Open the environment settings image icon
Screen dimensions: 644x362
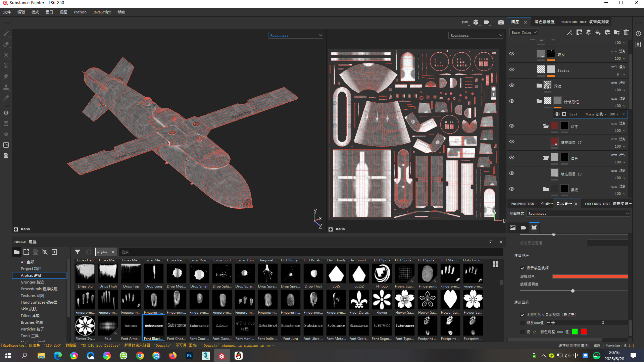click(513, 228)
